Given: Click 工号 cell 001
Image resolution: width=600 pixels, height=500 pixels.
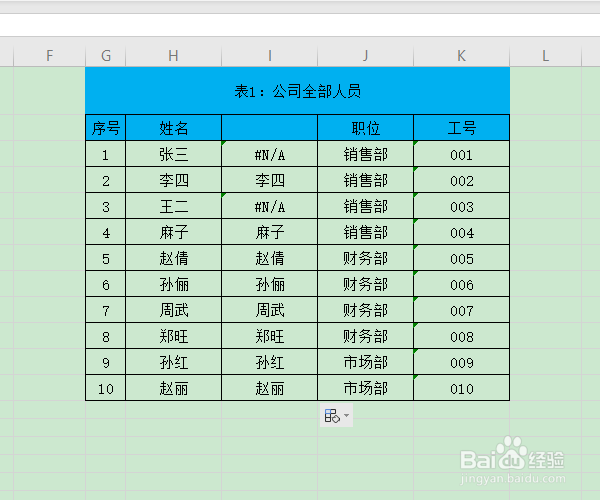Looking at the screenshot, I should tap(461, 154).
